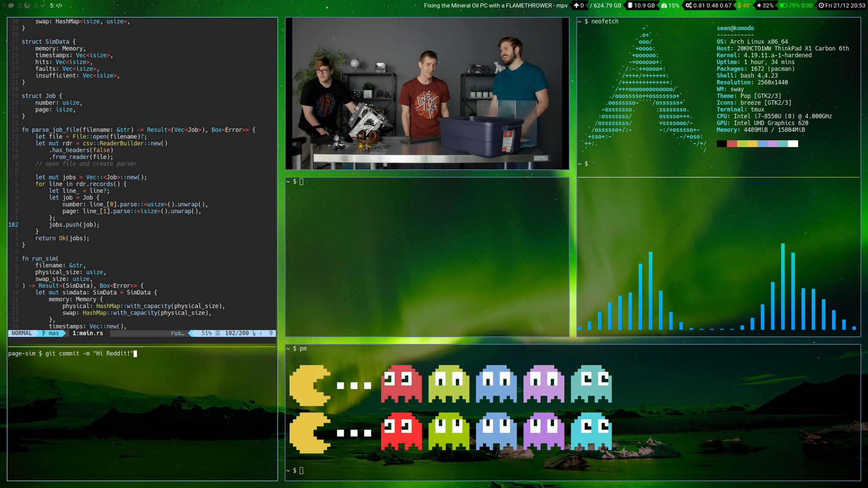Image resolution: width=868 pixels, height=488 pixels.
Task: Click the 'WM: sway' neofetch line
Action: tap(730, 89)
